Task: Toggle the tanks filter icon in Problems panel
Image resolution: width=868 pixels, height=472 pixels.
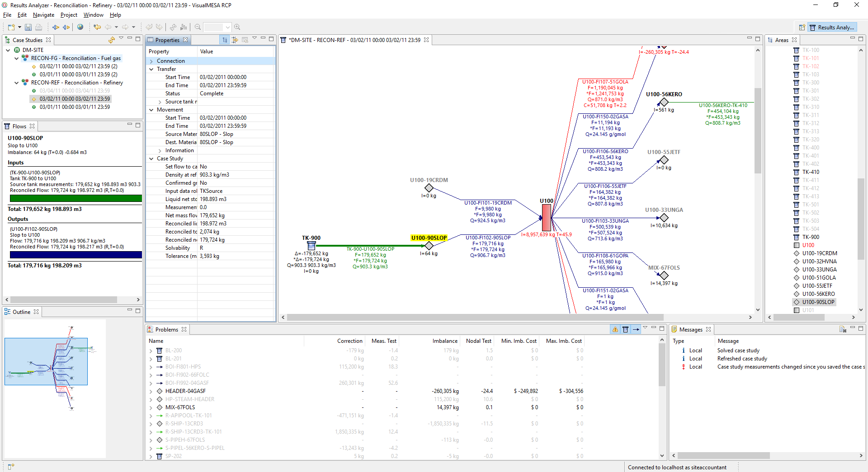Action: click(x=626, y=330)
